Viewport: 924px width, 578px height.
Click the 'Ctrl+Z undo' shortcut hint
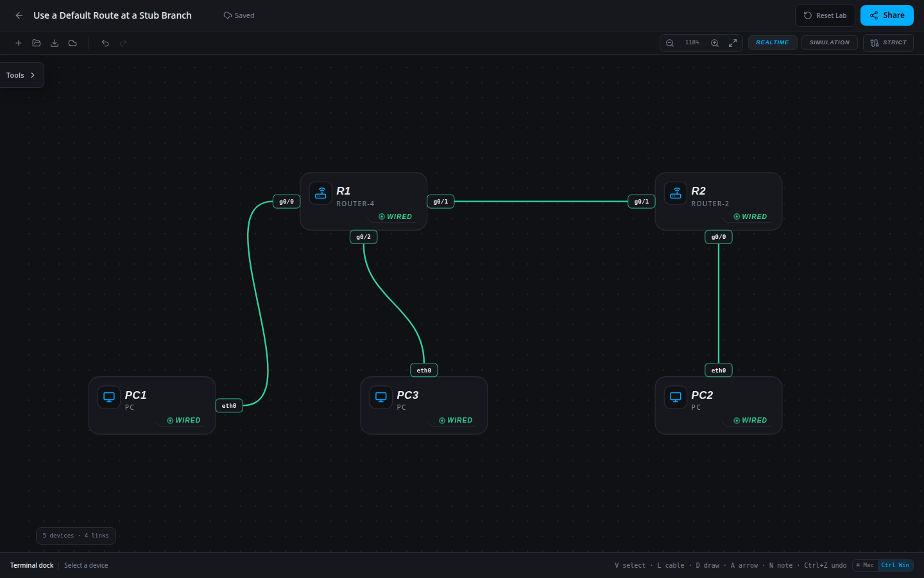pos(825,565)
